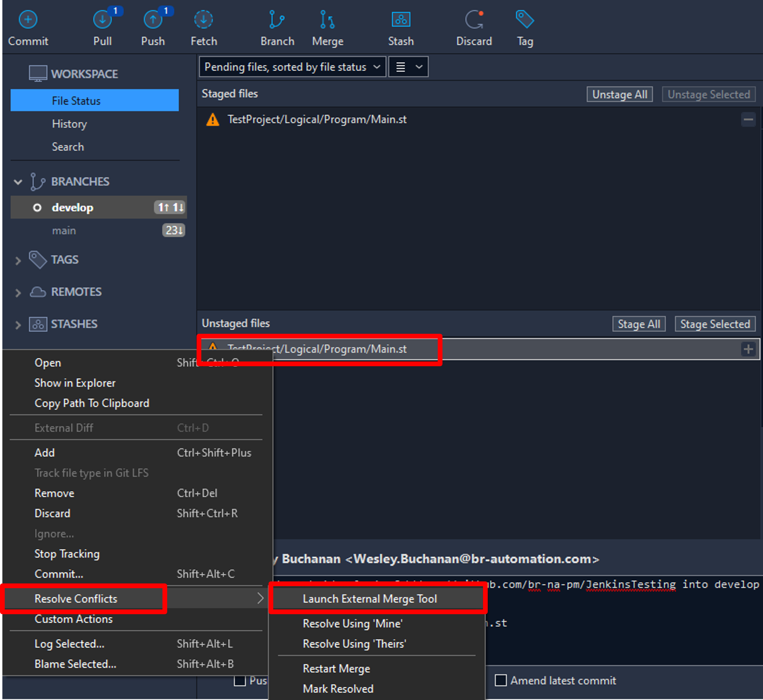
Task: Collapse the Branches section
Action: (18, 182)
